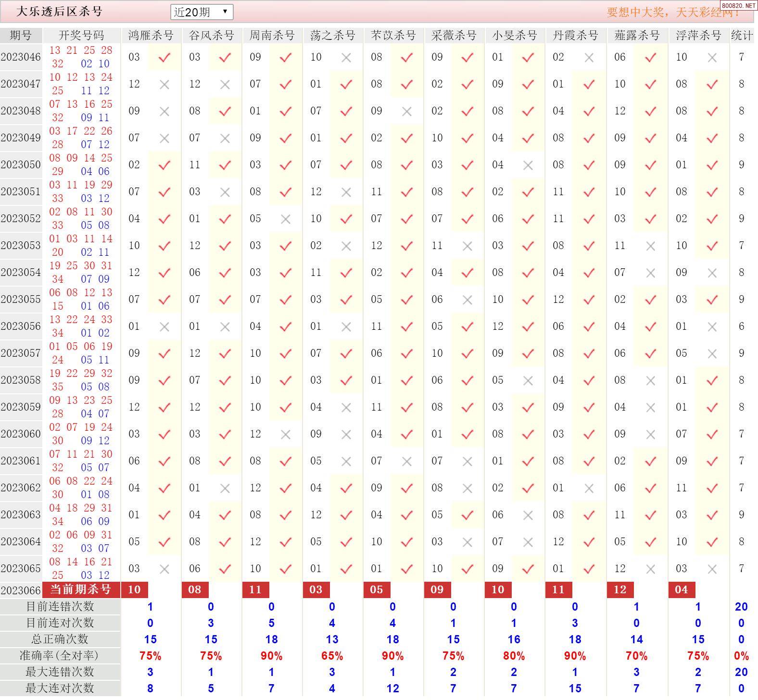Image resolution: width=758 pixels, height=700 pixels.
Task: Click the 要想中大奖 banner link
Action: coord(673,12)
